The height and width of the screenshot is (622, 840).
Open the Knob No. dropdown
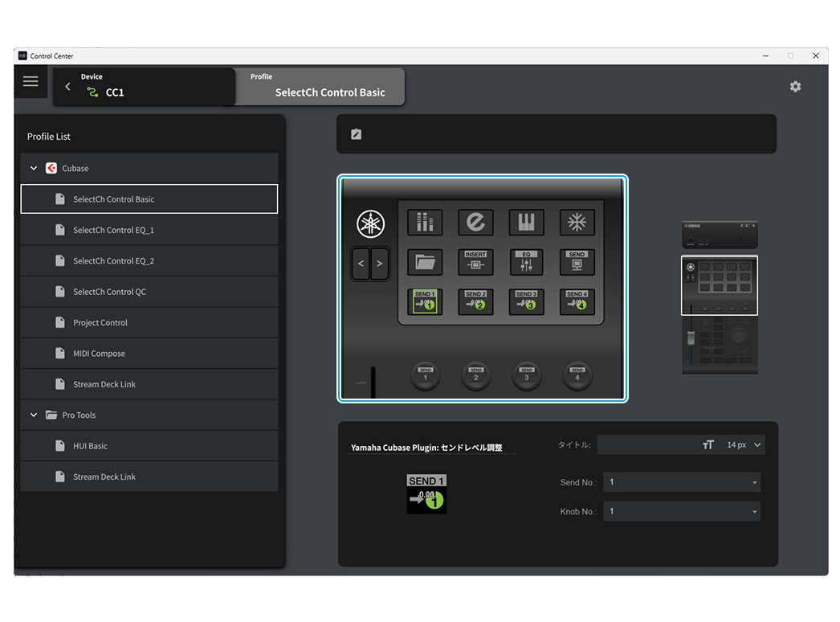coord(682,511)
